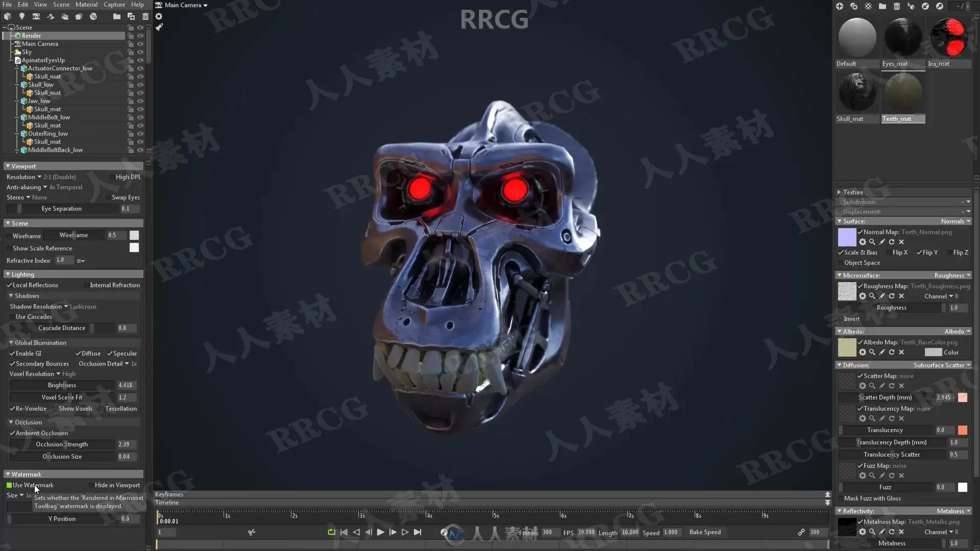Viewport: 980px width, 551px height.
Task: Click the Translucency color swatch
Action: 963,430
